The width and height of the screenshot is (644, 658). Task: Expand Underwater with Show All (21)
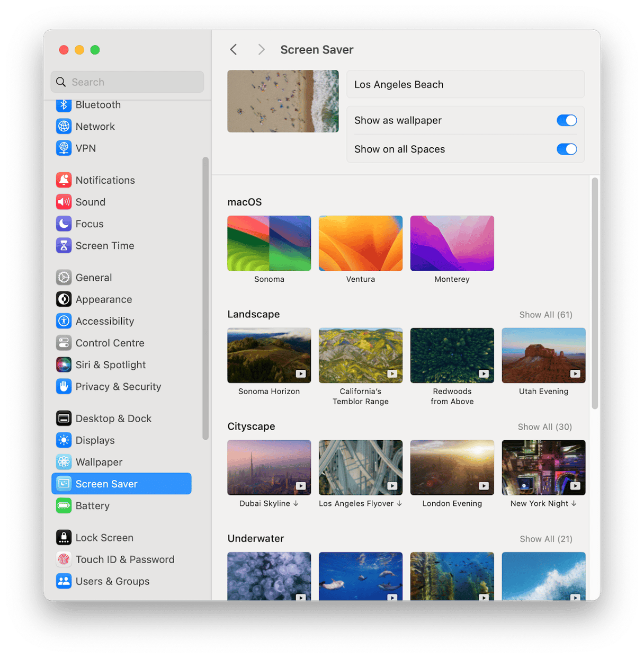pyautogui.click(x=545, y=539)
